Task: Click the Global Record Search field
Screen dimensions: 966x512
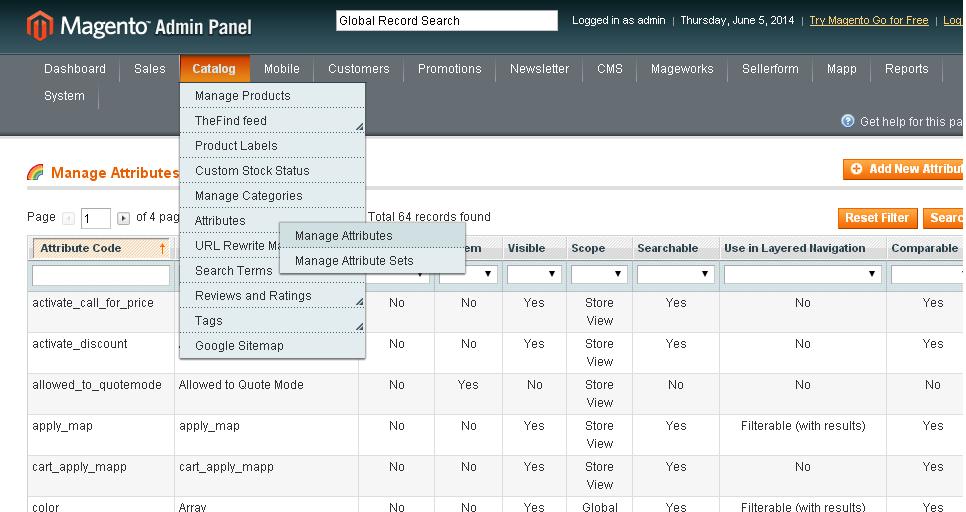Action: pos(446,20)
